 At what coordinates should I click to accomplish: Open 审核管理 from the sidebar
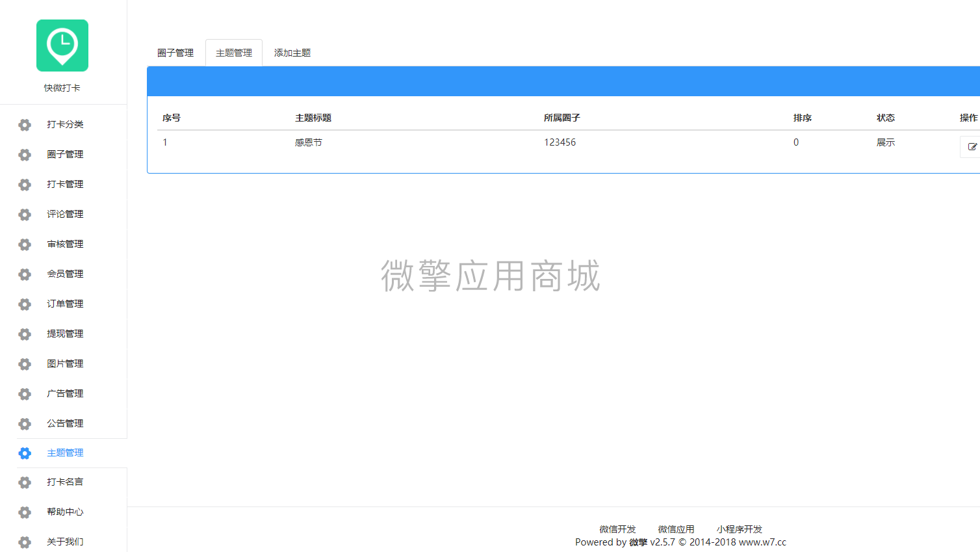tap(64, 244)
